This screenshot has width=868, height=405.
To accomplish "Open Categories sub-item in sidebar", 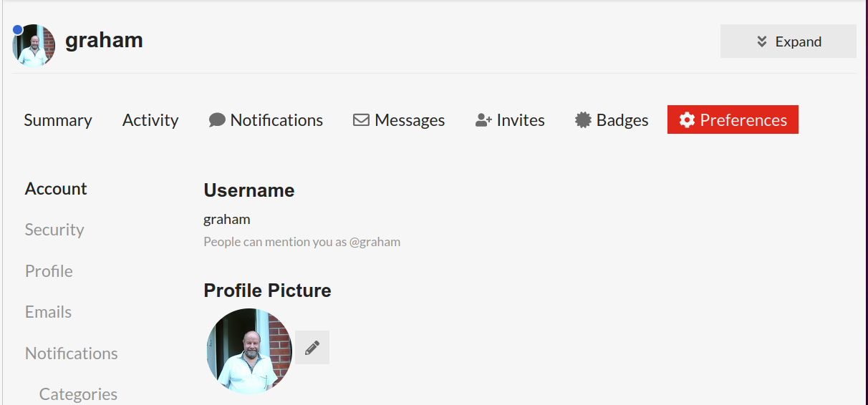I will click(x=78, y=394).
